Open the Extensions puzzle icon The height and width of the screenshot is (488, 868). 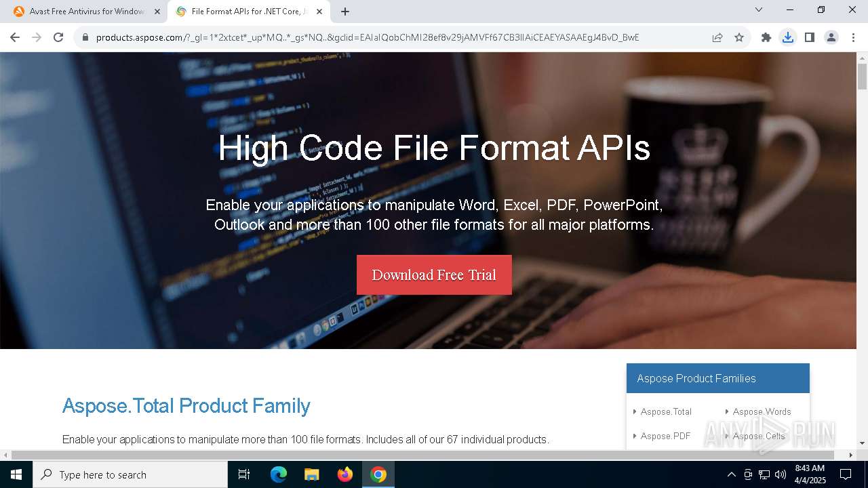(766, 37)
